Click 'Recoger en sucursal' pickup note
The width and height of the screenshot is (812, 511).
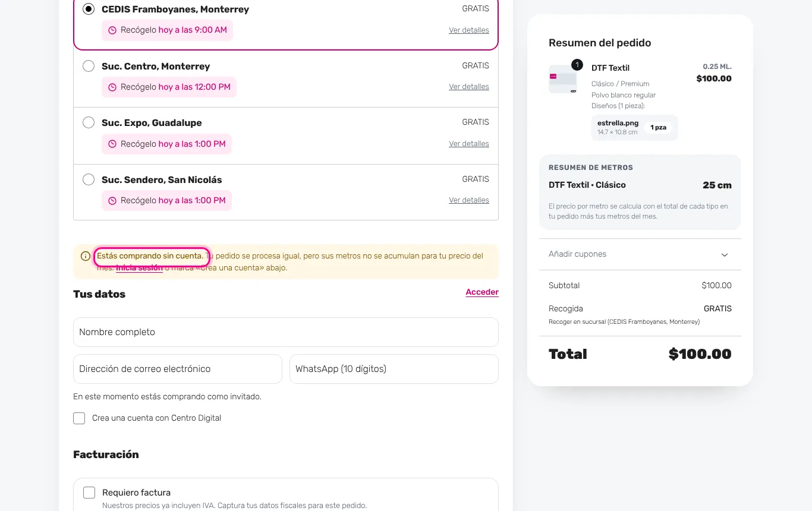(x=624, y=322)
